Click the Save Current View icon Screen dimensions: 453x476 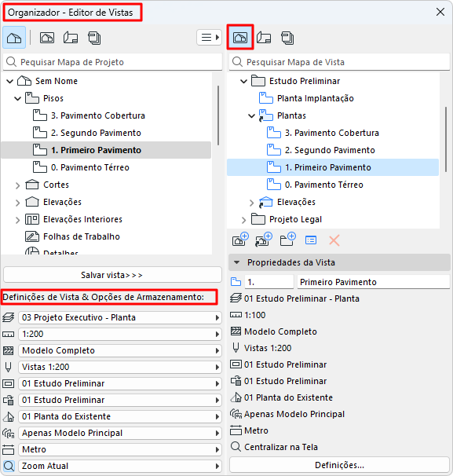pos(240,240)
